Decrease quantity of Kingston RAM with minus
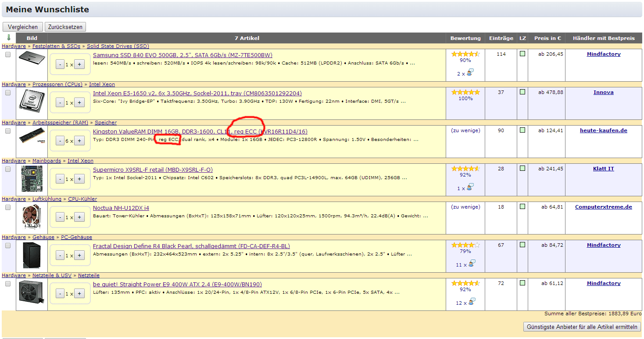 [60, 141]
